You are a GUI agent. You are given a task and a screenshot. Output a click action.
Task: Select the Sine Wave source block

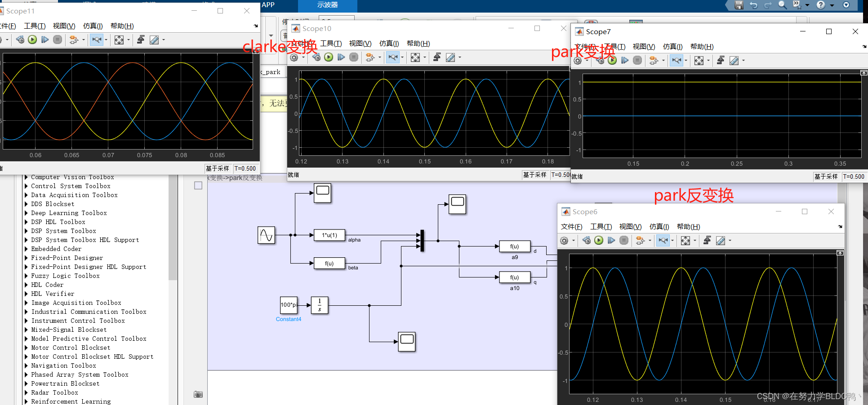pyautogui.click(x=266, y=235)
